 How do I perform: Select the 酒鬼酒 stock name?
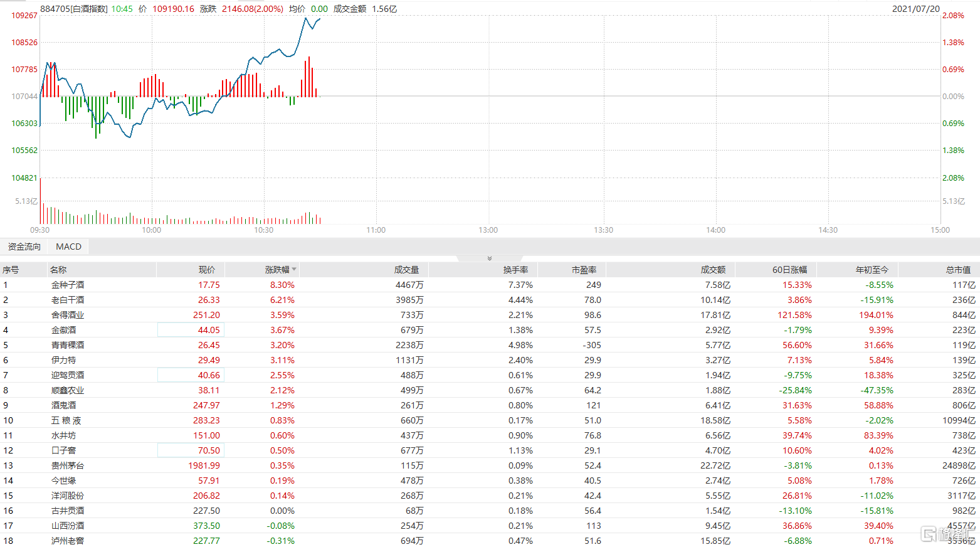pos(63,405)
